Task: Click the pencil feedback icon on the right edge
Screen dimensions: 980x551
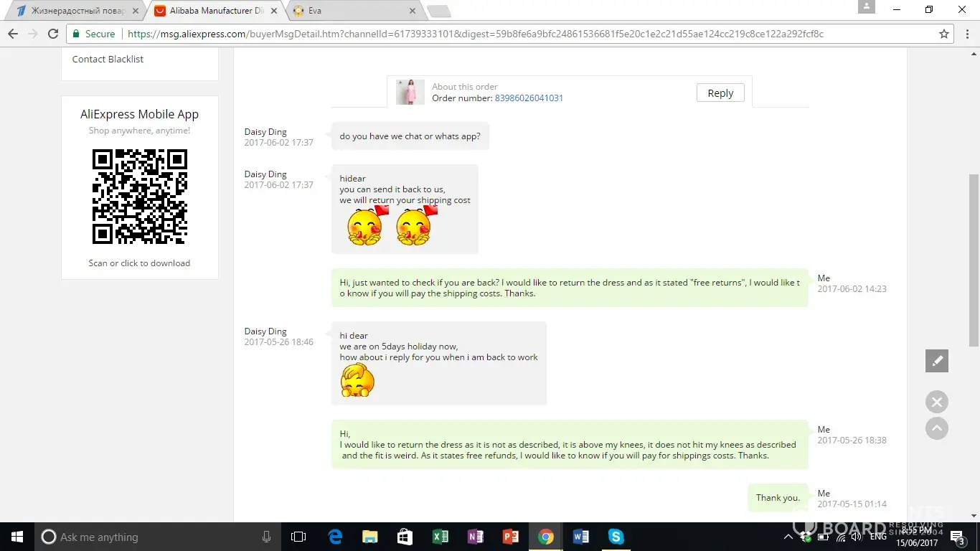Action: click(937, 361)
